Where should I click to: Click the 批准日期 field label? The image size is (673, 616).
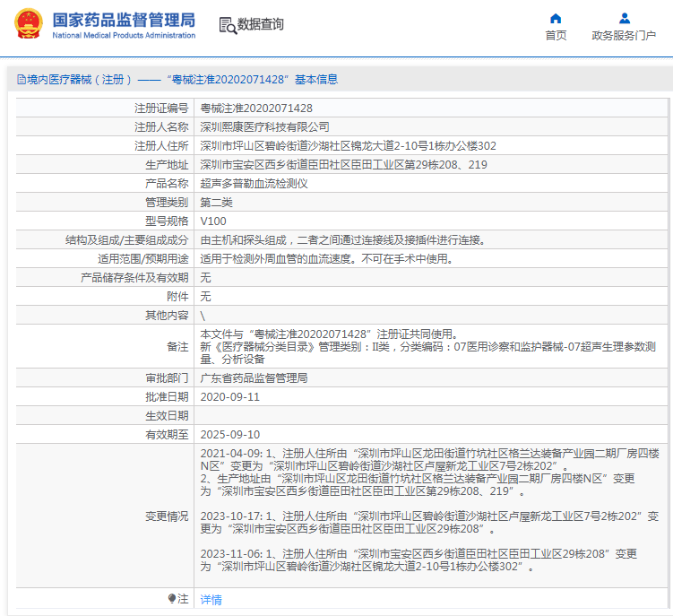pos(167,397)
